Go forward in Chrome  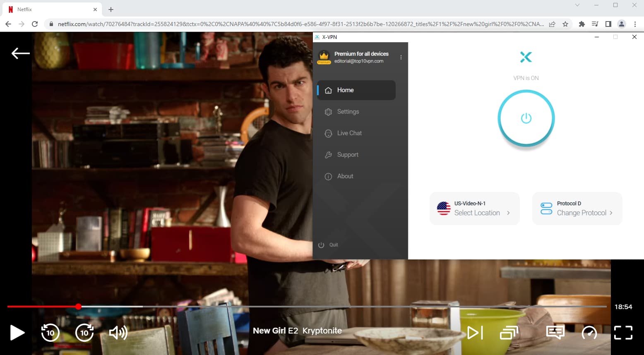coord(22,24)
